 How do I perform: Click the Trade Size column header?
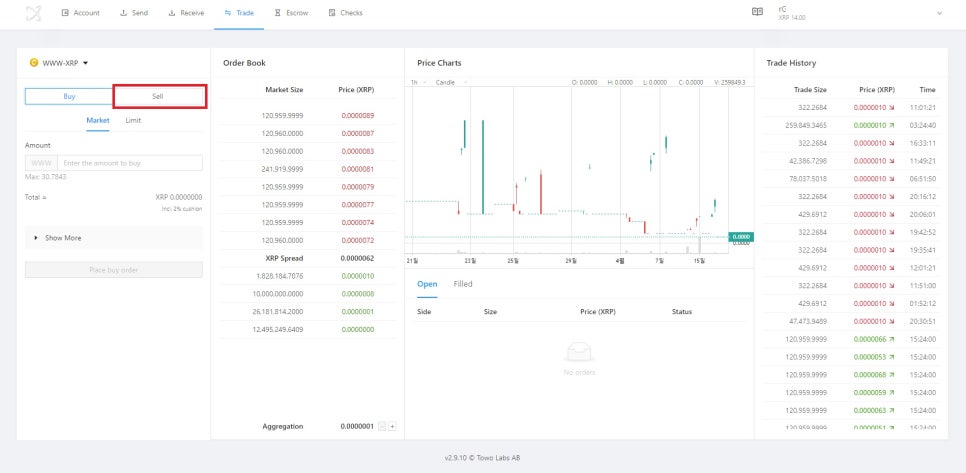pos(810,90)
